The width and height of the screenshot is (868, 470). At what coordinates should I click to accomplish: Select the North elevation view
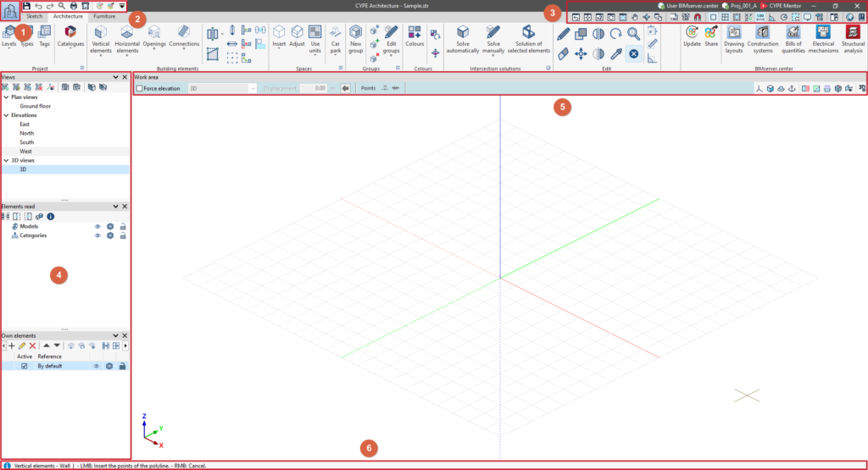pyautogui.click(x=26, y=133)
